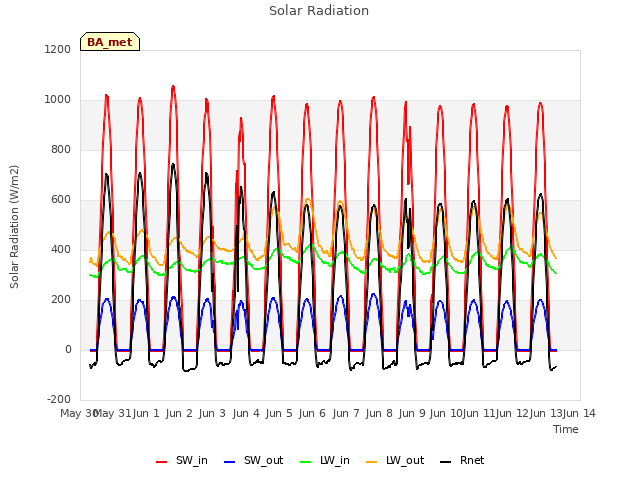The image size is (640, 480).
Task: Click the Jun 8 x-axis label
Action: pyautogui.click(x=379, y=413)
